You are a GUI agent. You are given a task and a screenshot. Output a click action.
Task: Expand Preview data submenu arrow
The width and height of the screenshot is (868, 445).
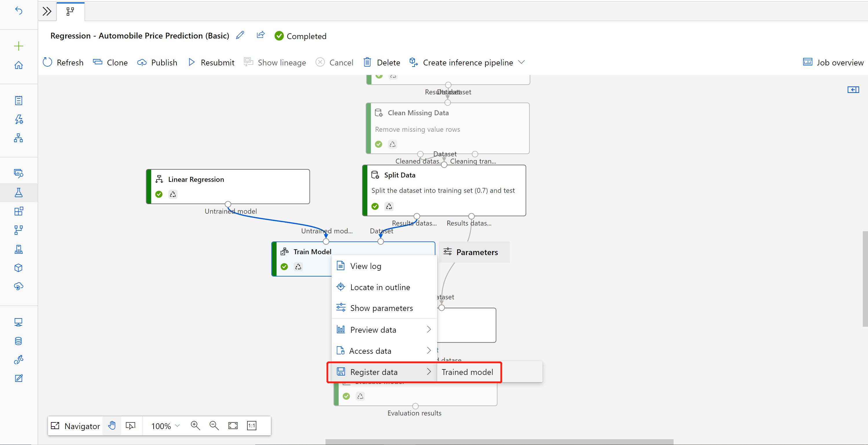pyautogui.click(x=429, y=329)
